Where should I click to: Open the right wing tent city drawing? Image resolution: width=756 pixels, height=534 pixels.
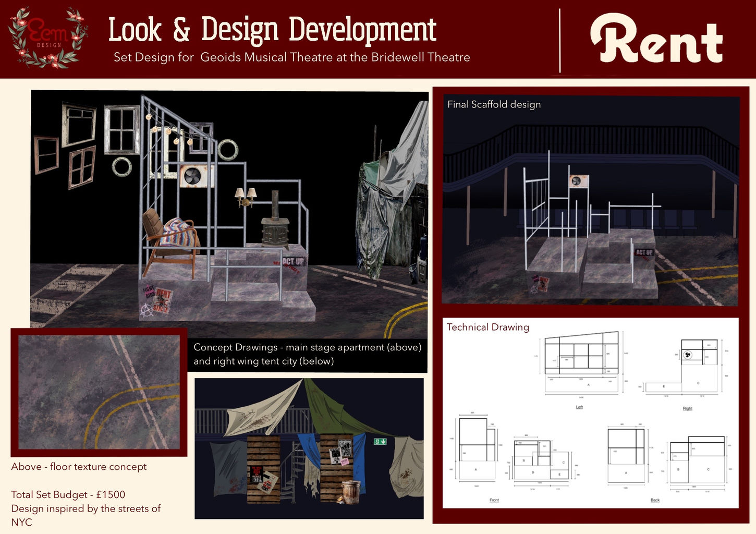point(309,448)
